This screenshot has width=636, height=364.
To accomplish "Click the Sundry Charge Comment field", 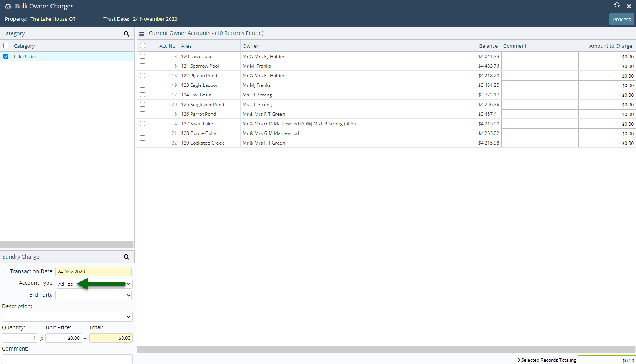I will coord(67,359).
